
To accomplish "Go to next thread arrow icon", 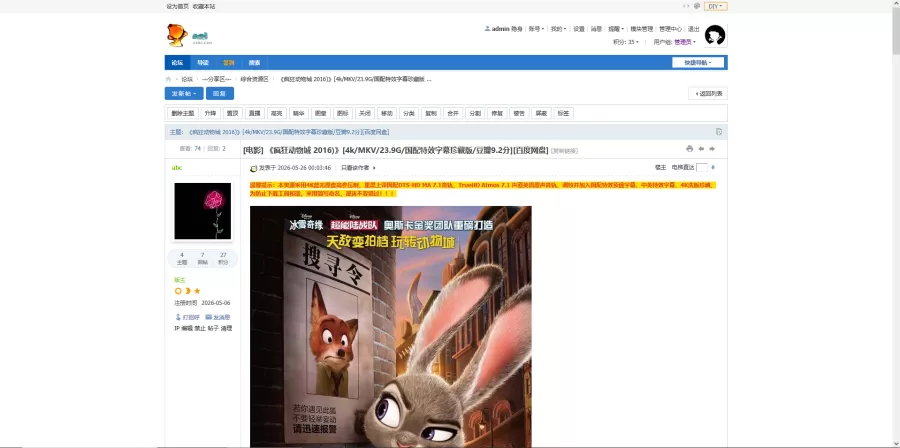I will (x=712, y=149).
